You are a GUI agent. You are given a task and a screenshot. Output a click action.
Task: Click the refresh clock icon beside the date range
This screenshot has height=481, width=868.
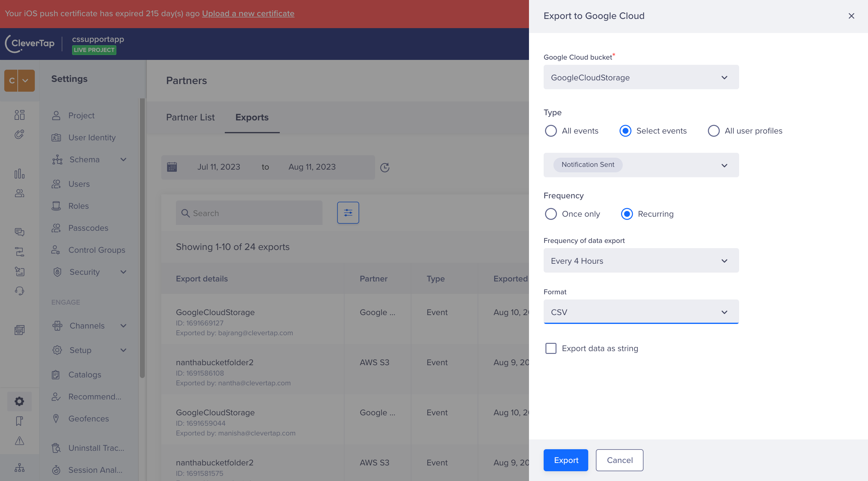pyautogui.click(x=385, y=167)
